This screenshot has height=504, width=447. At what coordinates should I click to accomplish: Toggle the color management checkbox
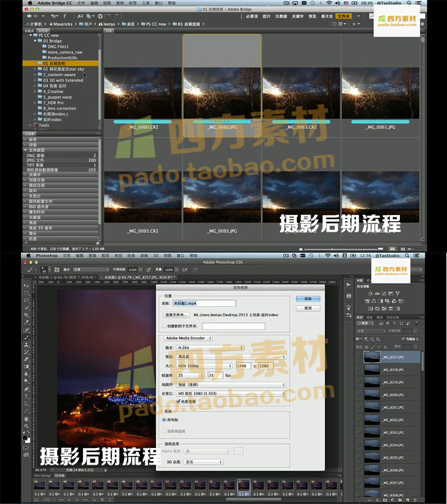pyautogui.click(x=178, y=401)
